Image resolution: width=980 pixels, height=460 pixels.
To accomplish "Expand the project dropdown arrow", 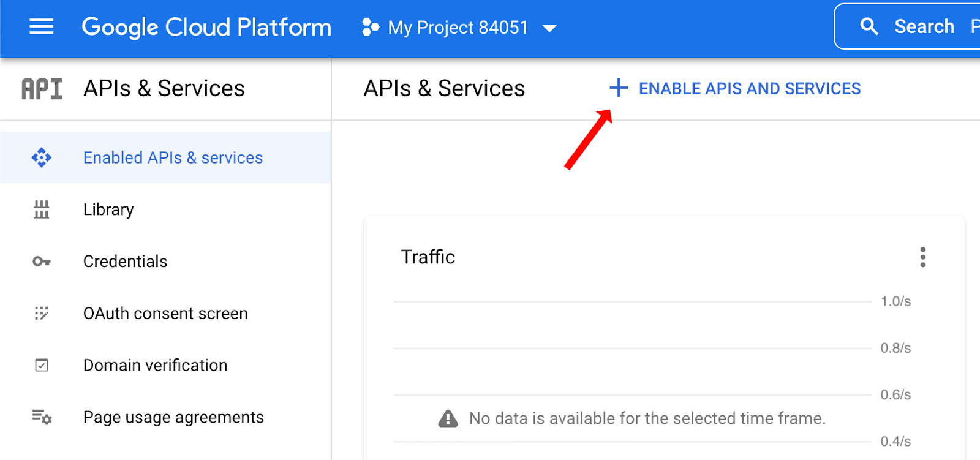I will tap(549, 28).
